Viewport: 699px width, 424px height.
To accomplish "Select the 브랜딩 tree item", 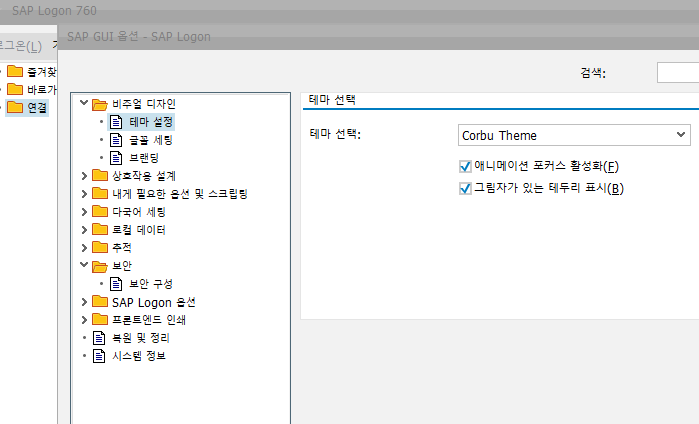I will (x=144, y=158).
